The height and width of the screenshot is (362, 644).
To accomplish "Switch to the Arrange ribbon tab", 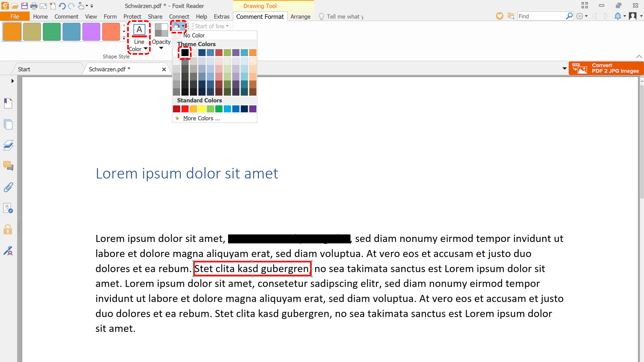I will point(300,16).
